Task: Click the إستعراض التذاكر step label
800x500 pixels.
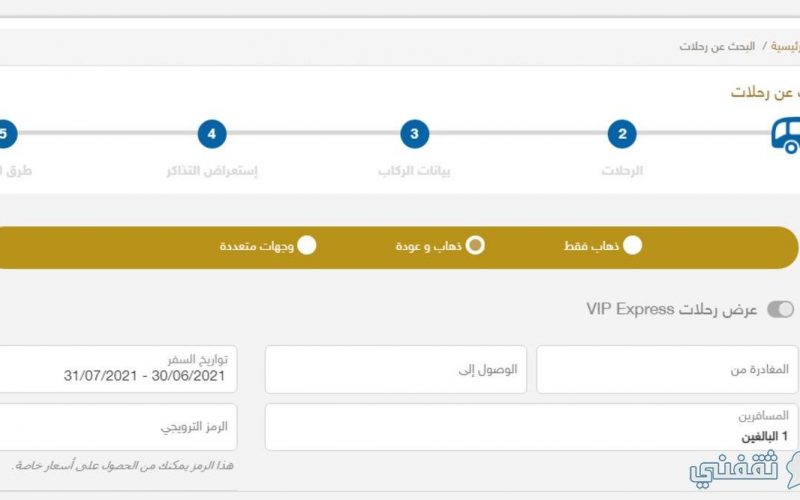Action: coord(212,171)
